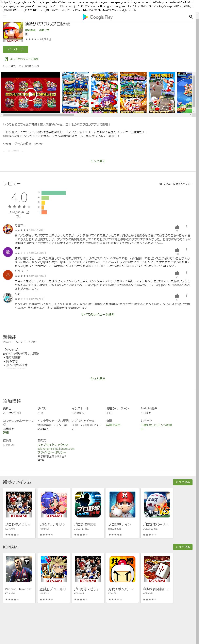Open the hamburger menu
The height and width of the screenshot is (644, 199).
coord(4,17)
